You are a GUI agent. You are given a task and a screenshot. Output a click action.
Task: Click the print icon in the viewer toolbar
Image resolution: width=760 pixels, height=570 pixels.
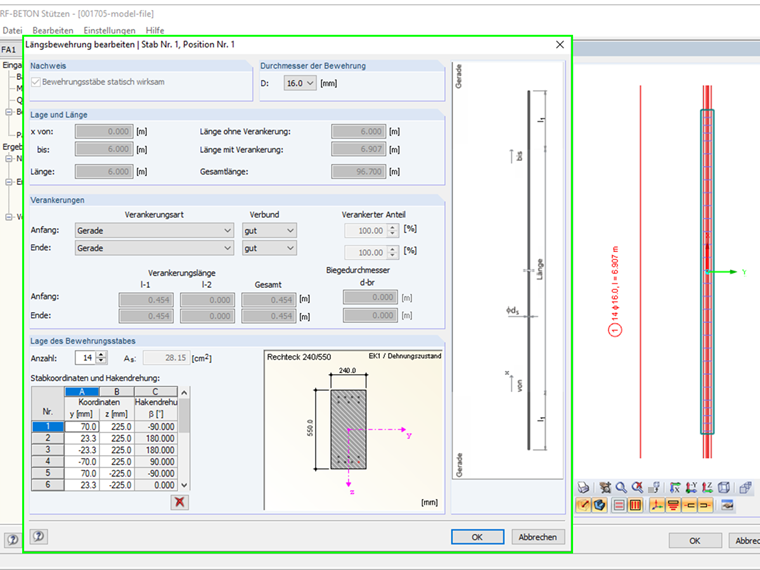click(x=583, y=488)
